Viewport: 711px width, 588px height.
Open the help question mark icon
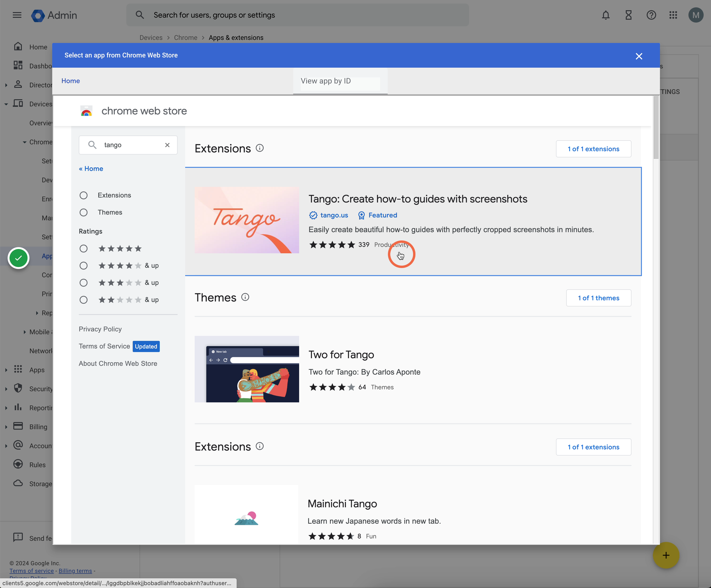pyautogui.click(x=651, y=15)
